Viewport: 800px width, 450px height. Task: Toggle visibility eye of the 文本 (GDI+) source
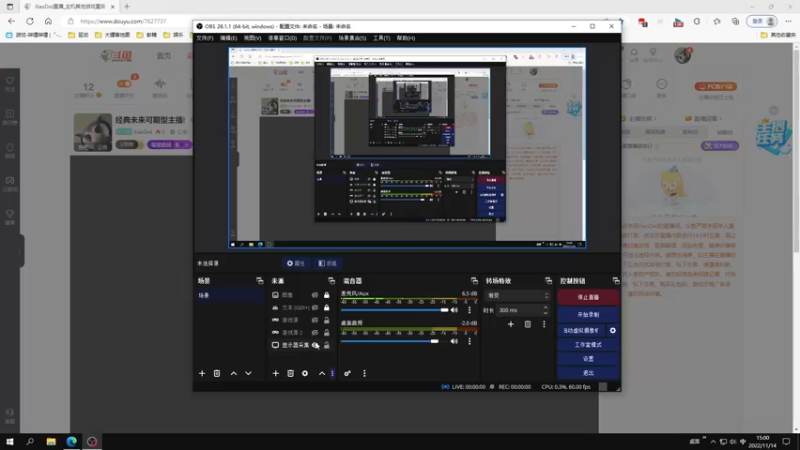[x=315, y=308]
